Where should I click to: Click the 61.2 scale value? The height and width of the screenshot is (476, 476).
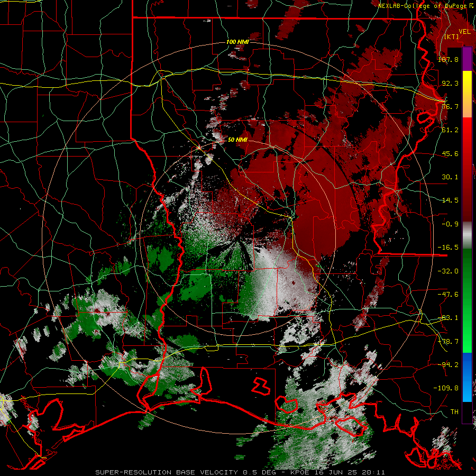click(x=450, y=130)
